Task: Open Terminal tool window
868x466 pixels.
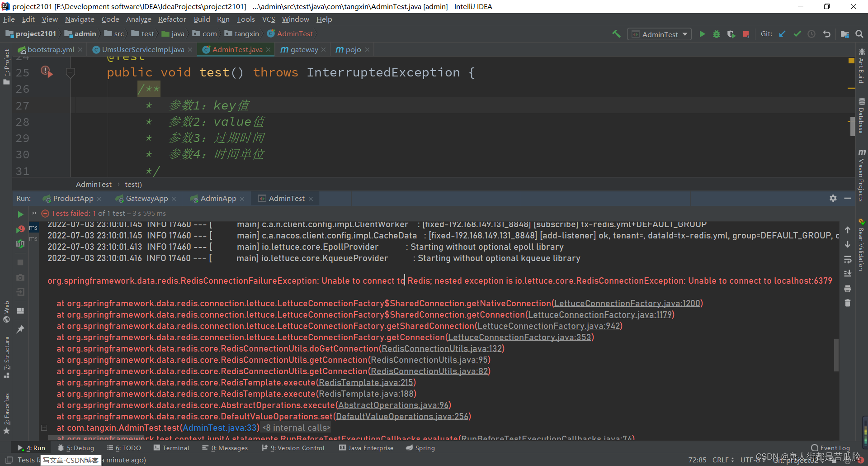Action: click(x=171, y=448)
